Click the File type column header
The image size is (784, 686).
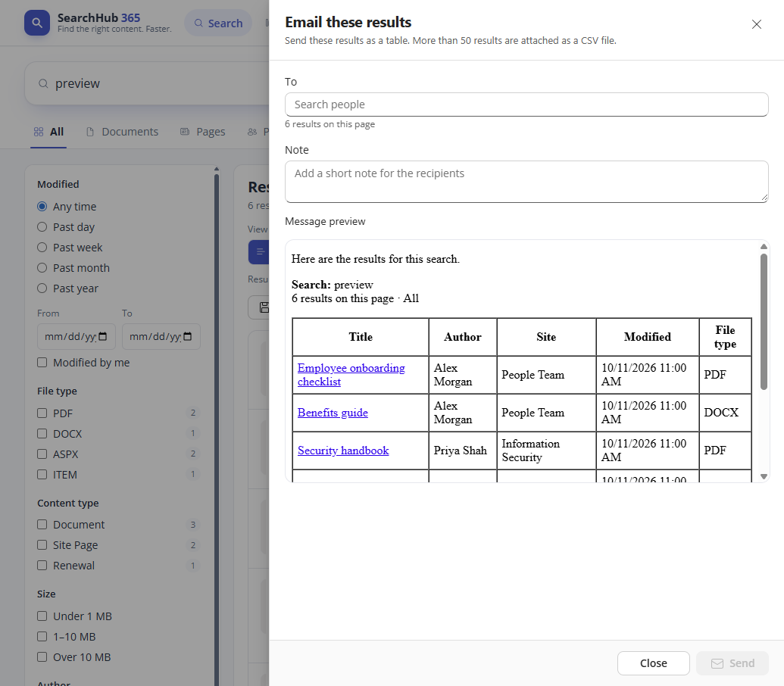pyautogui.click(x=725, y=337)
